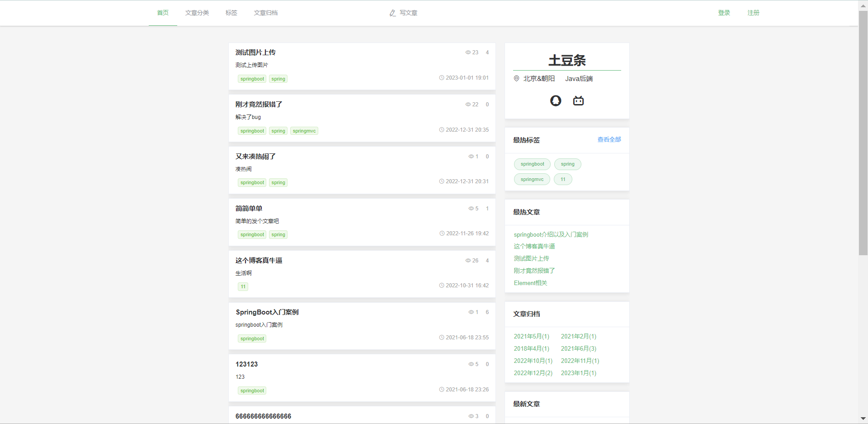868x424 pixels.
Task: Click 写文章 to write an article
Action: (x=408, y=13)
